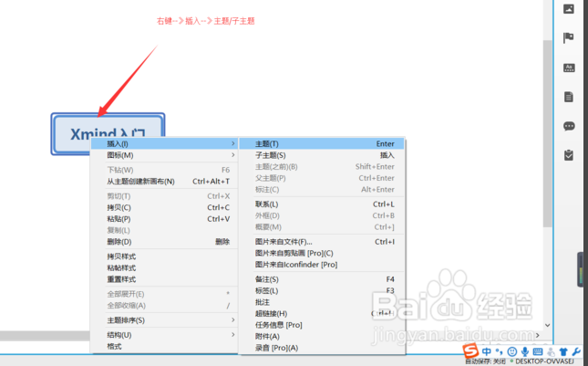Choose 任务信息 [Pro] menu entry
Viewport: 588px width, 366px height.
tap(322, 325)
